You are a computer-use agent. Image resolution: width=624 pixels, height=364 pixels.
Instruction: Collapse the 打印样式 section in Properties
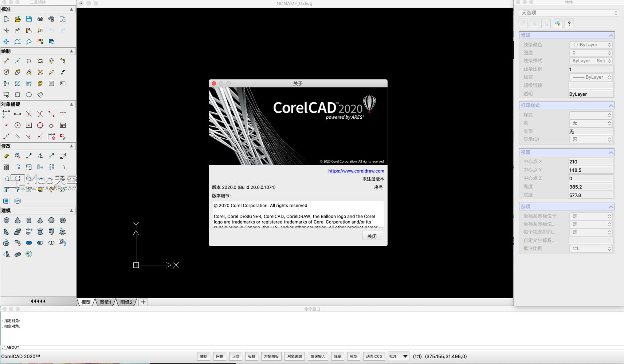click(611, 106)
